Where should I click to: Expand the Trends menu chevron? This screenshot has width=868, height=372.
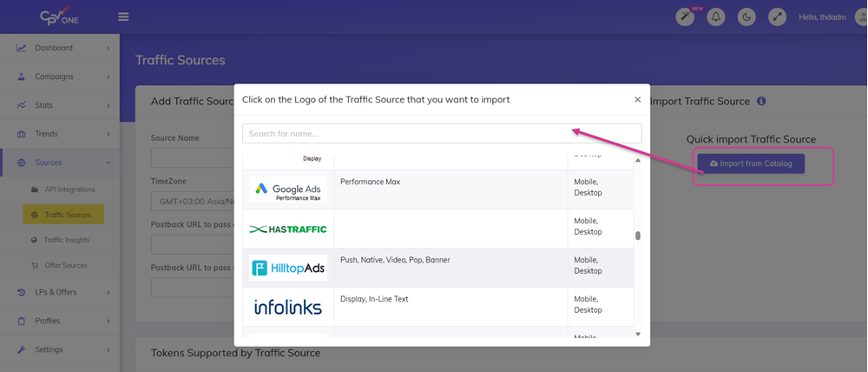click(108, 134)
